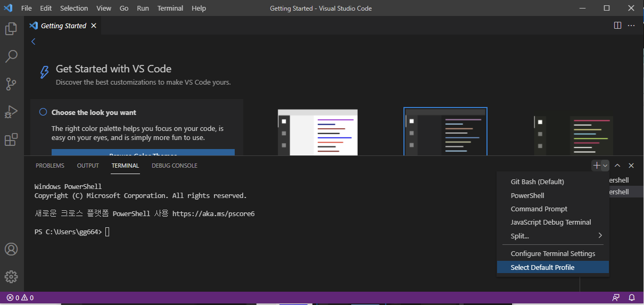The height and width of the screenshot is (305, 644).
Task: Open the Run menu
Action: click(143, 8)
